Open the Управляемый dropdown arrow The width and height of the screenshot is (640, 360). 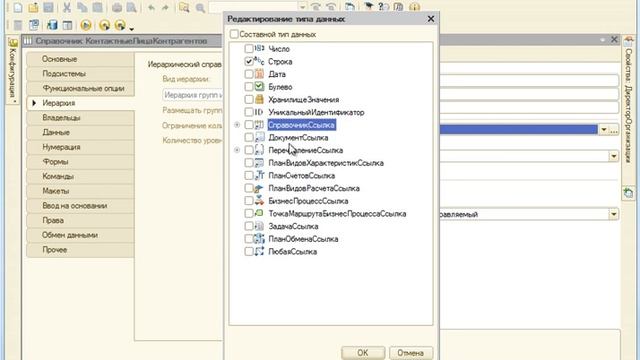(x=614, y=214)
